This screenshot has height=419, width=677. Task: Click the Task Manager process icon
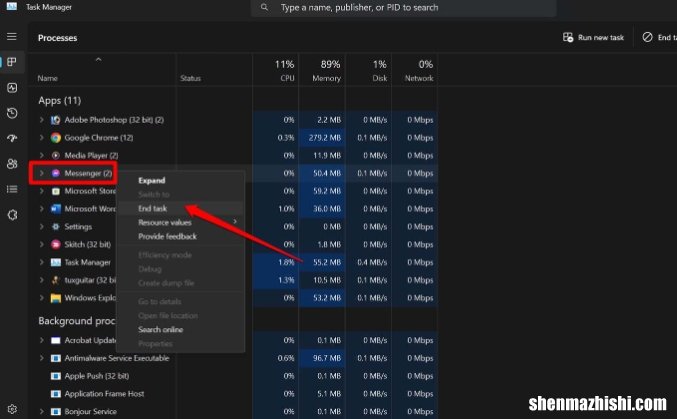(x=56, y=262)
